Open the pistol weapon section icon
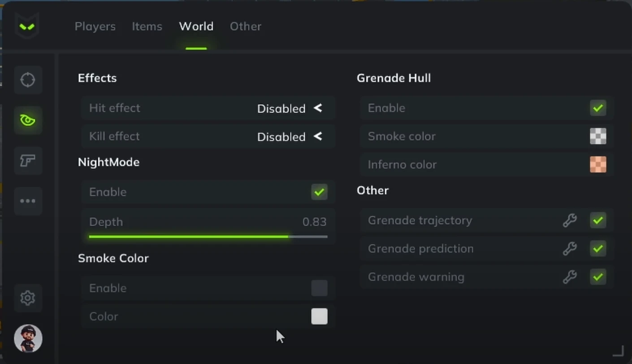 tap(28, 160)
